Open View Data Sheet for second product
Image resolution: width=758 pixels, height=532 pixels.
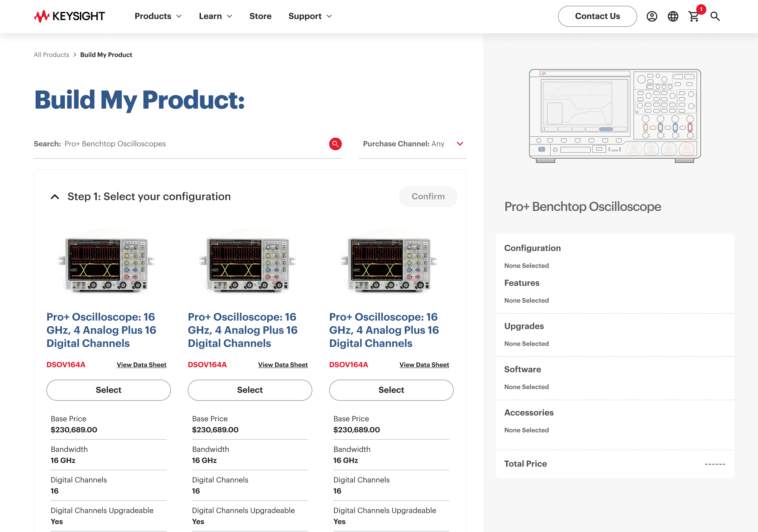pyautogui.click(x=283, y=365)
